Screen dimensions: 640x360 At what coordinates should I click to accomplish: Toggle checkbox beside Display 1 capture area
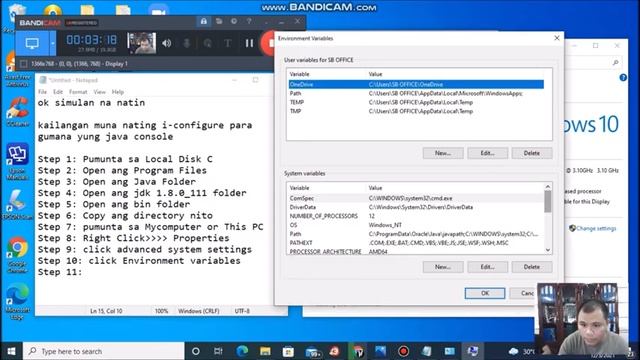coord(24,64)
